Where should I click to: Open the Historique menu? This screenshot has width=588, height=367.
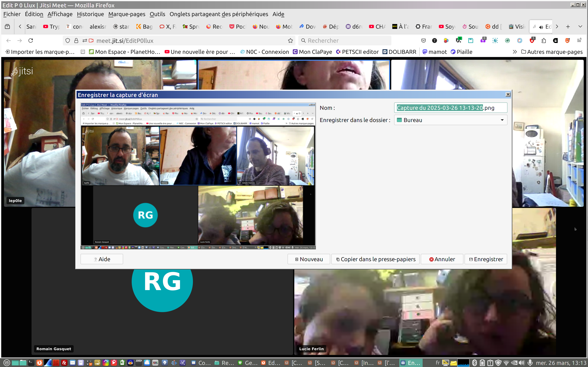pos(90,14)
